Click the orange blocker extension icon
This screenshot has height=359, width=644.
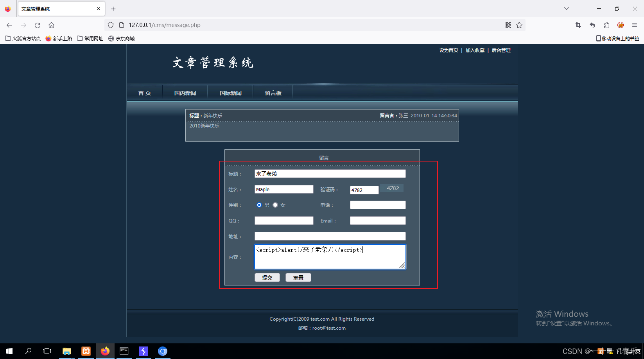621,25
